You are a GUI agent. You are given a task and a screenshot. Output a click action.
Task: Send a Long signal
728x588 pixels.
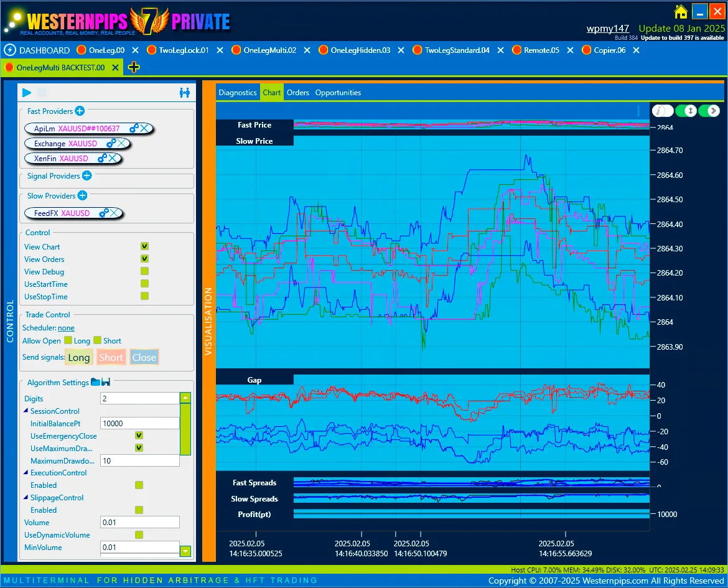(80, 357)
